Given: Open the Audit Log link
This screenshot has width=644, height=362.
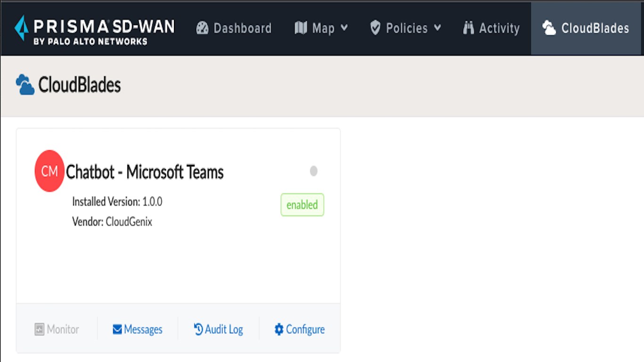Looking at the screenshot, I should tap(219, 329).
